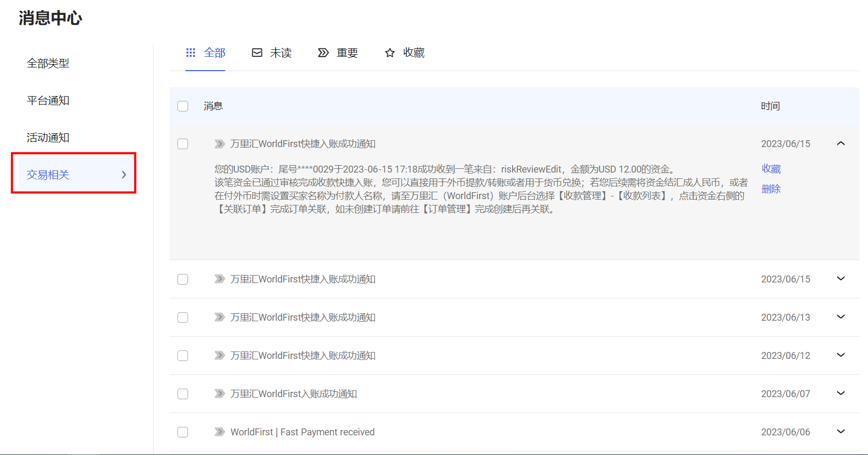
Task: Click the envelope icon for 未读
Action: click(x=257, y=53)
